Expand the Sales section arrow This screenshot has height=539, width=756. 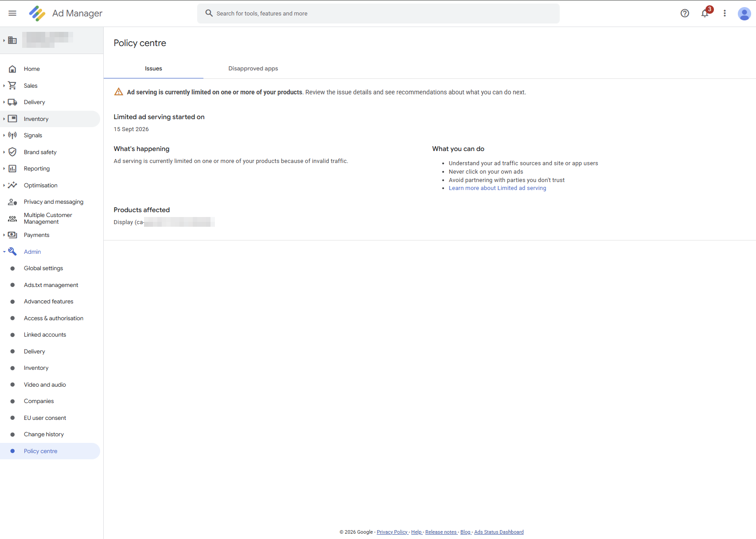tap(4, 85)
